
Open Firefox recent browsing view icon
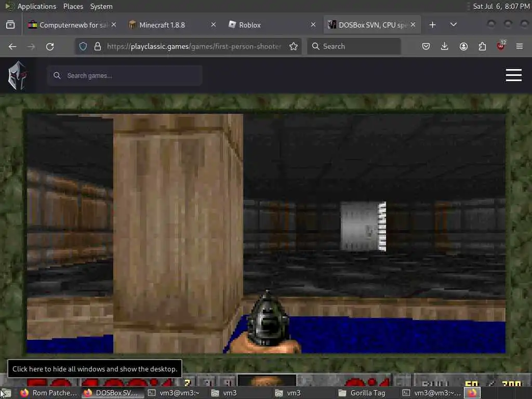10,24
